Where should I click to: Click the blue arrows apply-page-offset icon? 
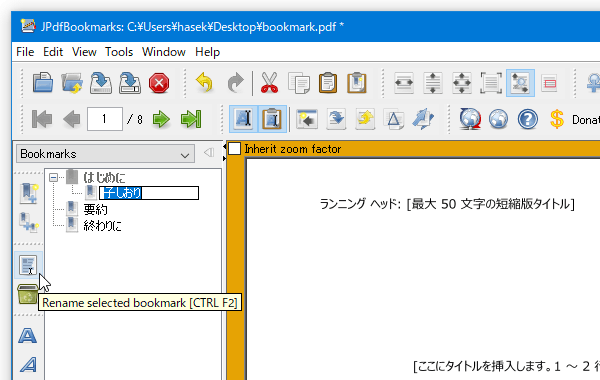pyautogui.click(x=423, y=119)
